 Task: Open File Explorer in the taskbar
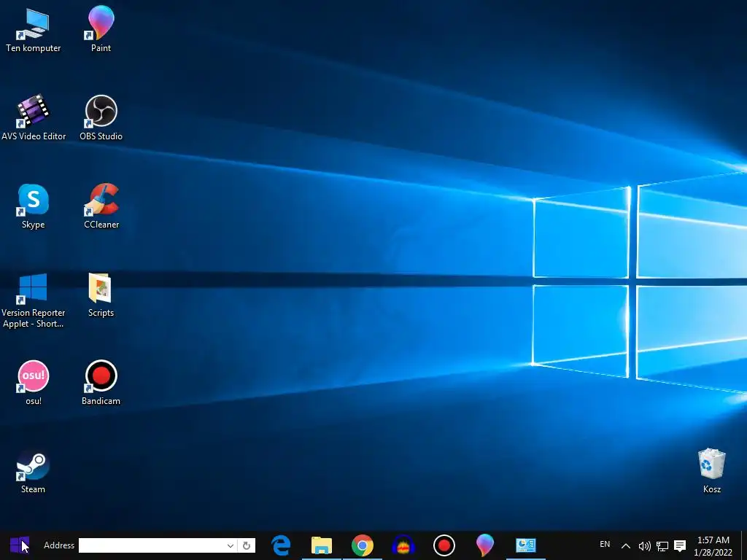pyautogui.click(x=322, y=545)
